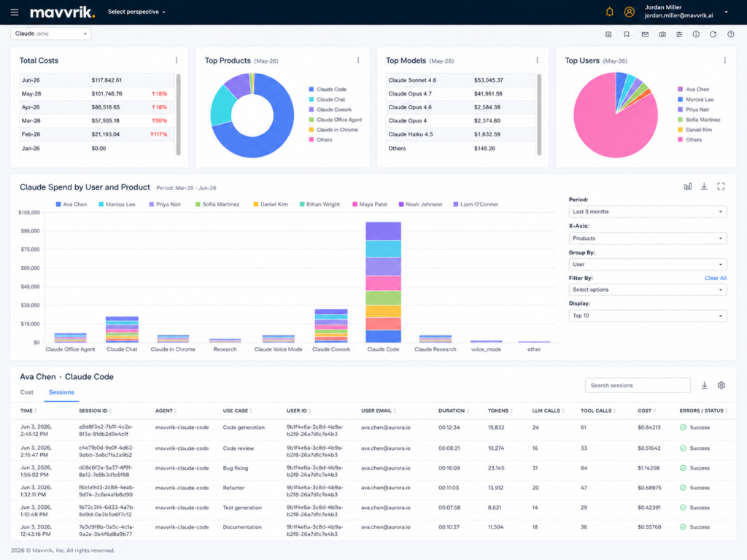Switch to the Cost tab
747x560 pixels.
tap(27, 392)
